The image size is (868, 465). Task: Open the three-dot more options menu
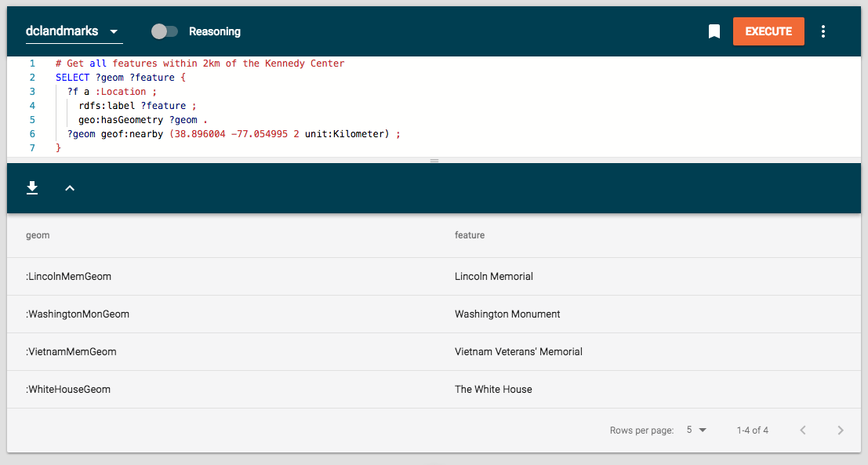click(823, 31)
